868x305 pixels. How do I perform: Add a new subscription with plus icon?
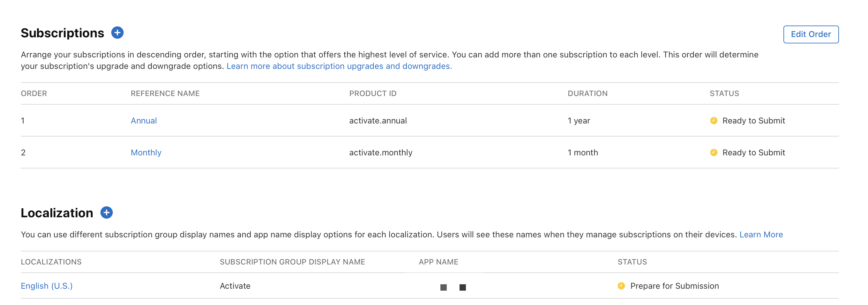click(x=117, y=33)
